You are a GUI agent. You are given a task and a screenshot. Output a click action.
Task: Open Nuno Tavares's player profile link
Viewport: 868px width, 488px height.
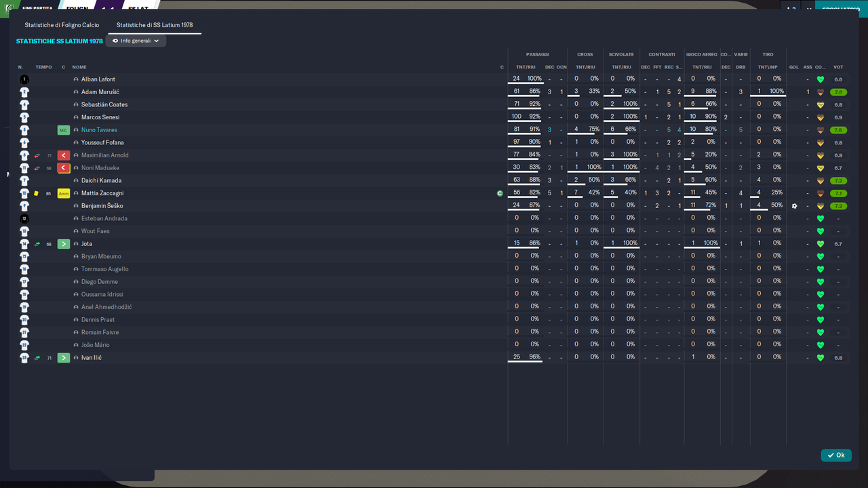point(99,130)
